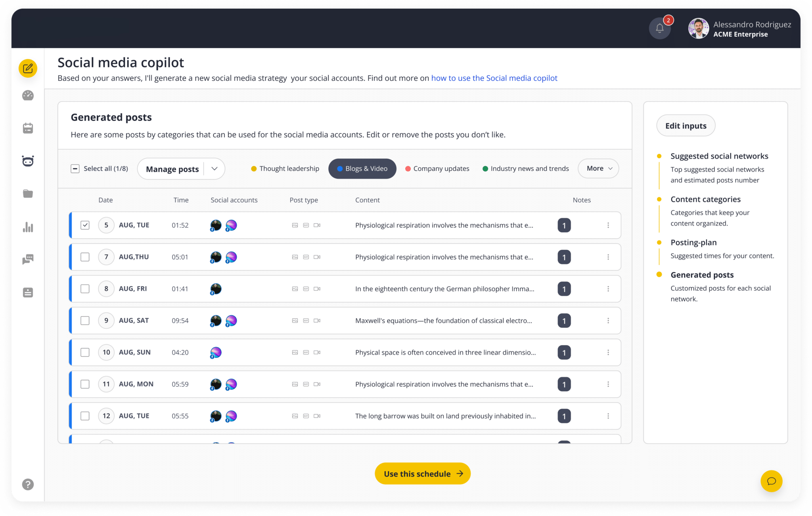Uncheck the Aug 5 Tuesday post checkbox
Screen dimensions: 812x516
[85, 225]
